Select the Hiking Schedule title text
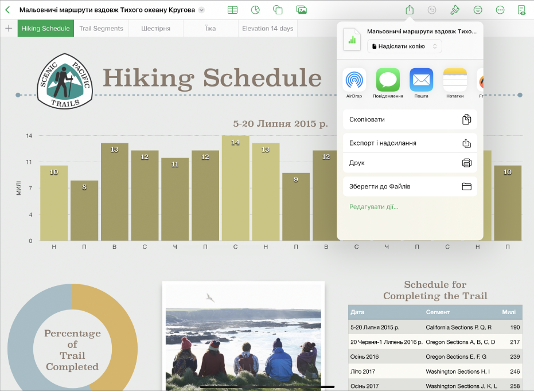Viewport: 534px width, 392px height. pyautogui.click(x=212, y=78)
